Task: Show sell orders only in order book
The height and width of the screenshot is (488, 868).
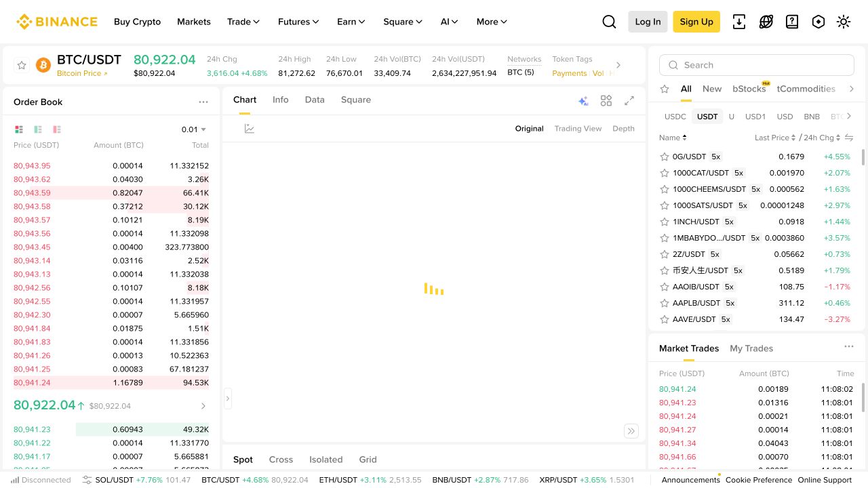Action: coord(57,129)
